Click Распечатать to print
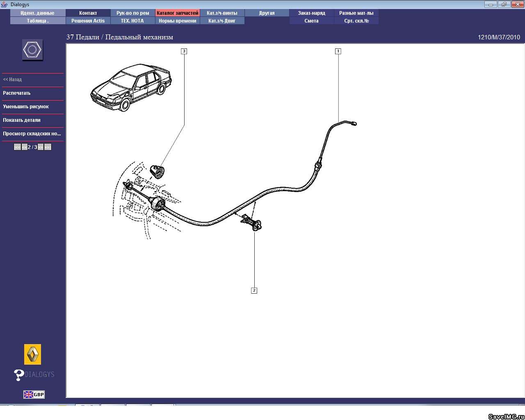Image resolution: width=525 pixels, height=420 pixels. pyautogui.click(x=17, y=93)
